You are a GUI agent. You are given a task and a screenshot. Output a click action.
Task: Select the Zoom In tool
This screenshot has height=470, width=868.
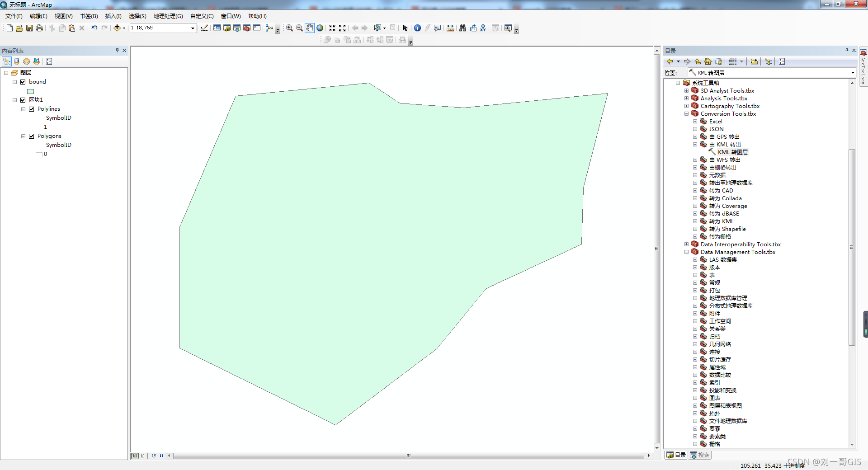289,28
